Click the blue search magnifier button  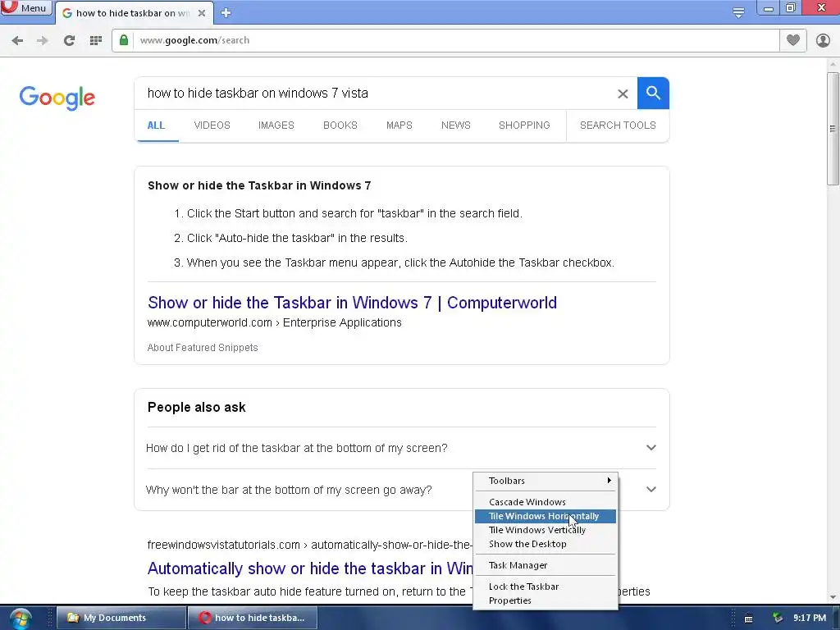[x=653, y=94]
